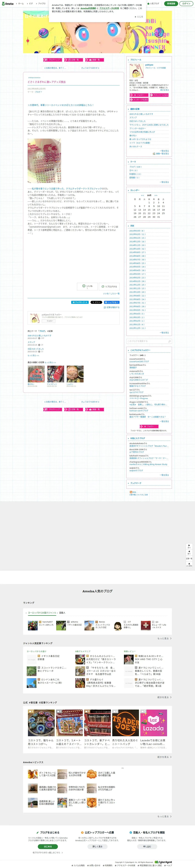Go to next month with >> in calendar
The height and width of the screenshot is (868, 195).
coord(156,195)
